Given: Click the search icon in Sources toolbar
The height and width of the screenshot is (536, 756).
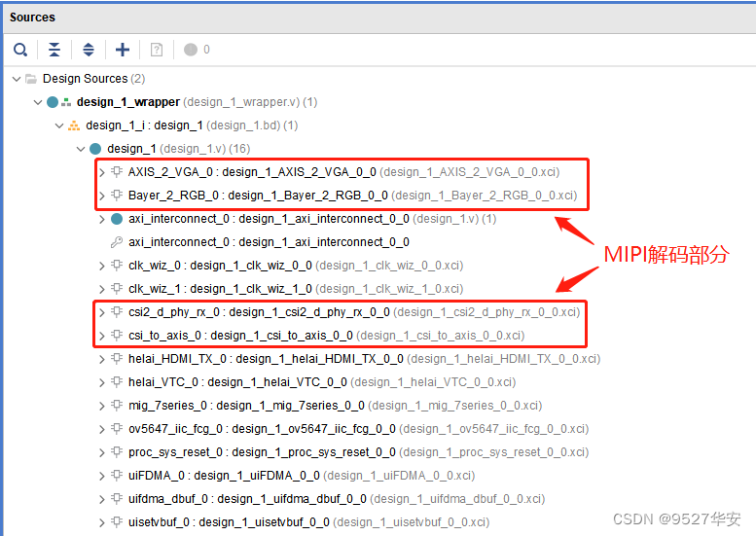Looking at the screenshot, I should [x=20, y=50].
